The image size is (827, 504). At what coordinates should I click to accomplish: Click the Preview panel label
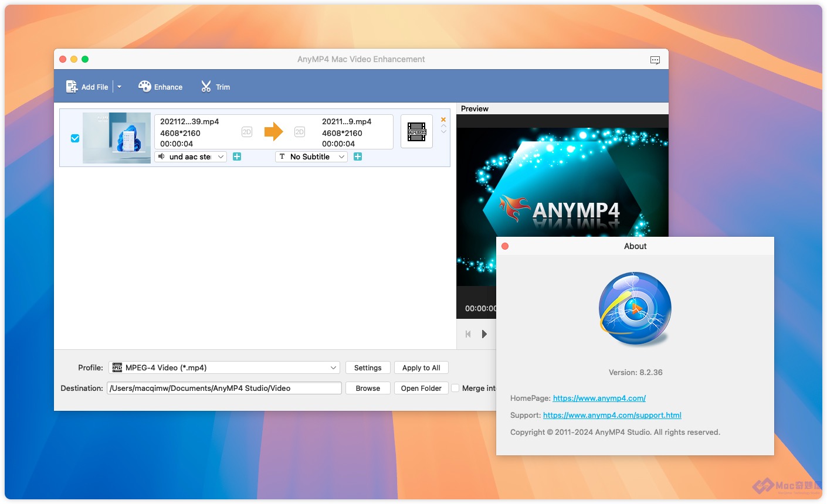pos(474,108)
